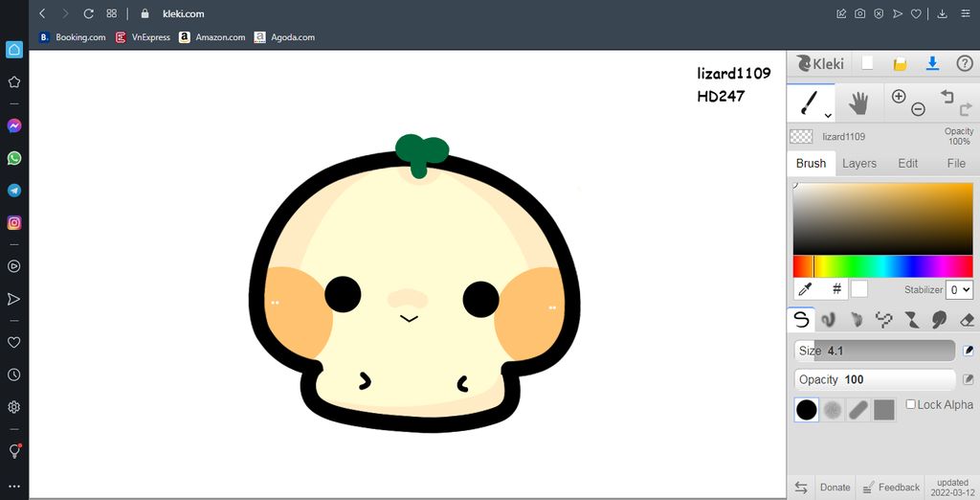980x500 pixels.
Task: Choose the chalk textured brush tip
Action: pyautogui.click(x=832, y=410)
